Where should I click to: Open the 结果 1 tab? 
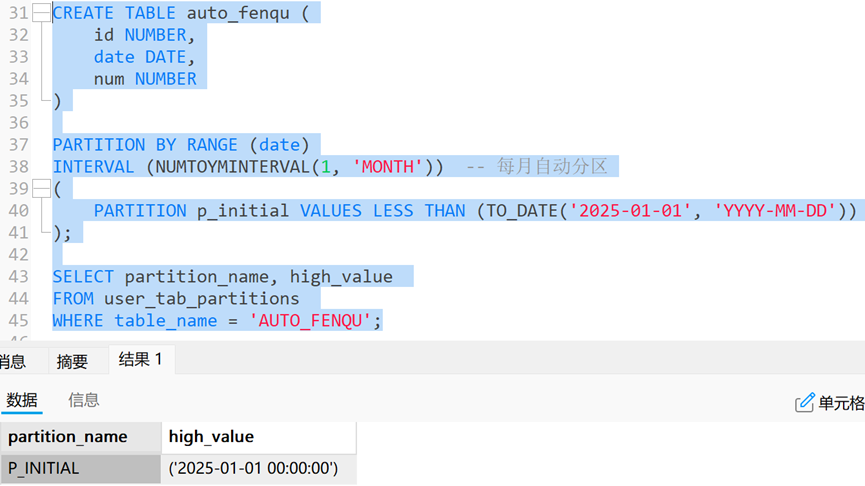(140, 360)
